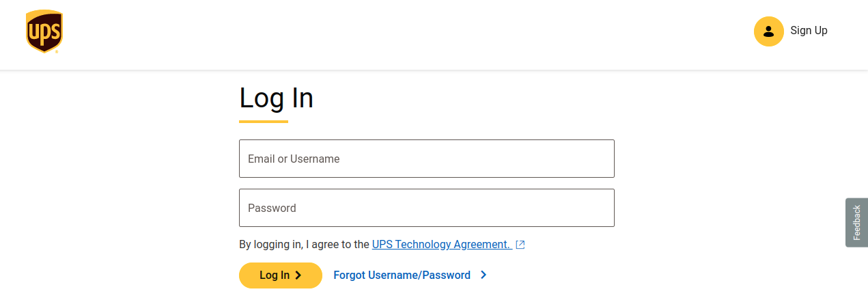Select the Sign Up text link

[809, 31]
